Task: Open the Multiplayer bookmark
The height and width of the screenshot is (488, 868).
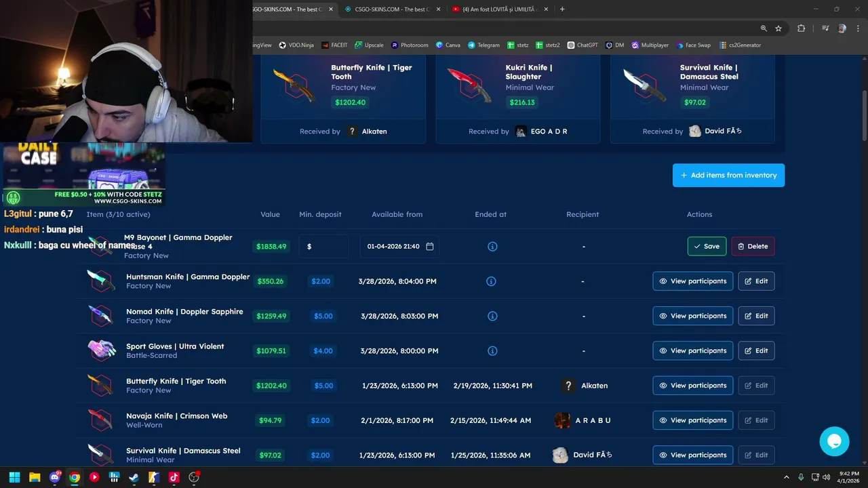Action: [x=650, y=45]
